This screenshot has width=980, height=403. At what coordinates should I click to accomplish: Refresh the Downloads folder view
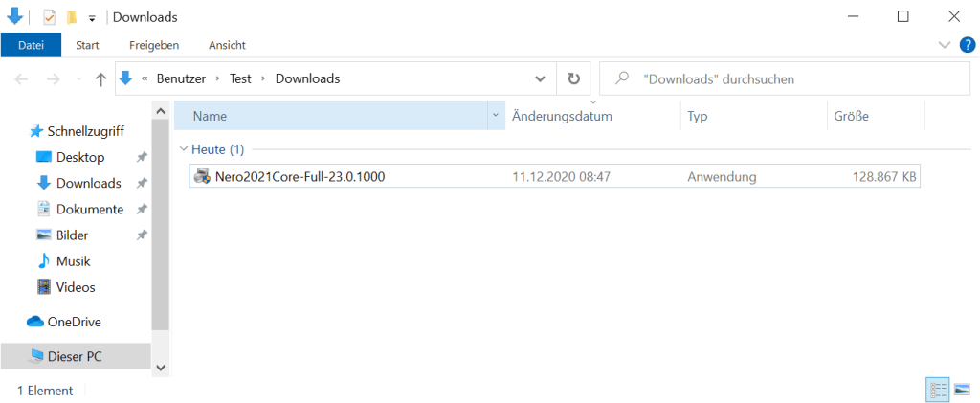tap(573, 79)
